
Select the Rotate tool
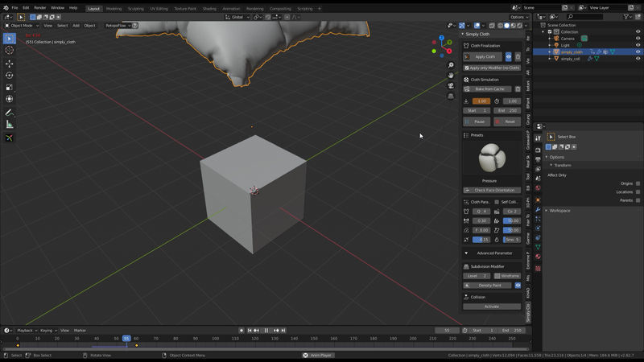pos(10,76)
